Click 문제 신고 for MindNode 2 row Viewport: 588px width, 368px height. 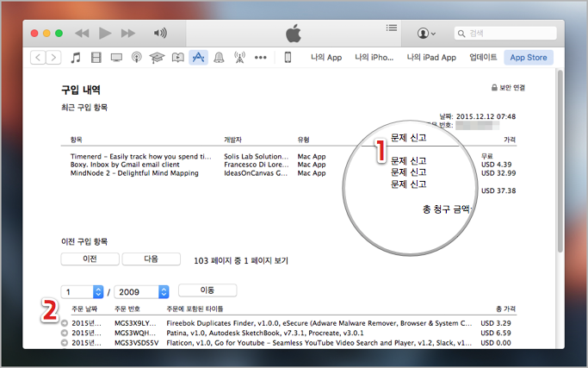(408, 184)
